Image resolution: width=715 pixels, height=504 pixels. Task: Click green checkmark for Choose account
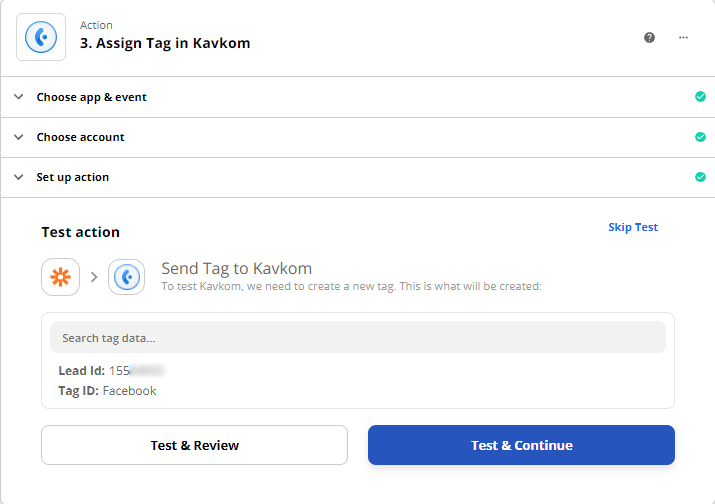700,137
